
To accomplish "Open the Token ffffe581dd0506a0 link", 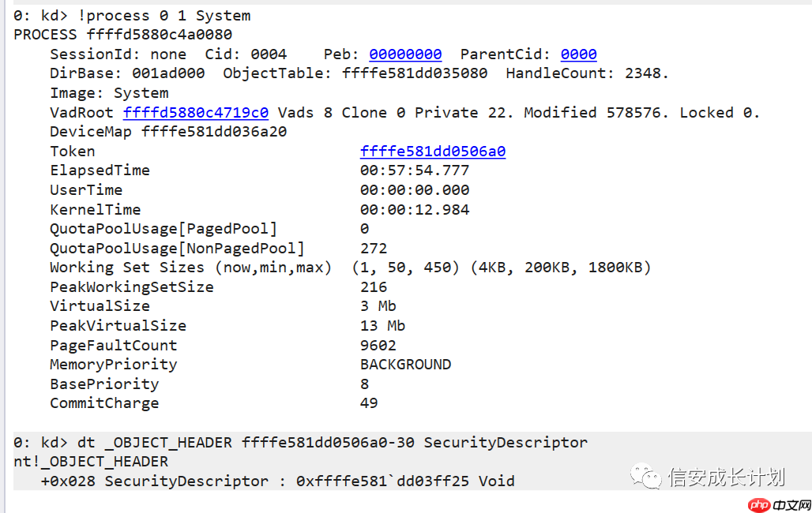I will tap(432, 152).
